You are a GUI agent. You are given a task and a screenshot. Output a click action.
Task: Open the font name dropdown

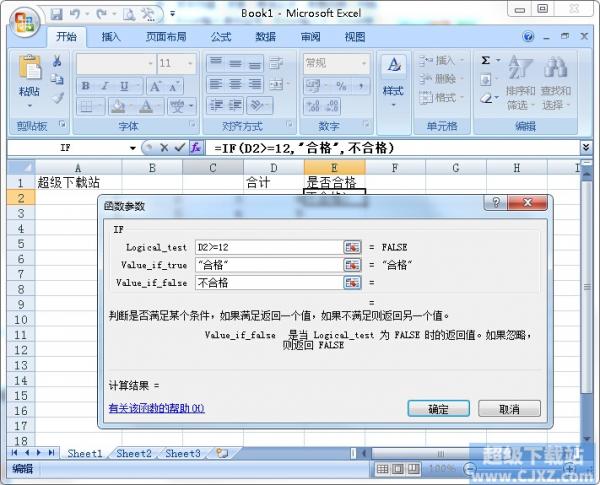(x=150, y=63)
